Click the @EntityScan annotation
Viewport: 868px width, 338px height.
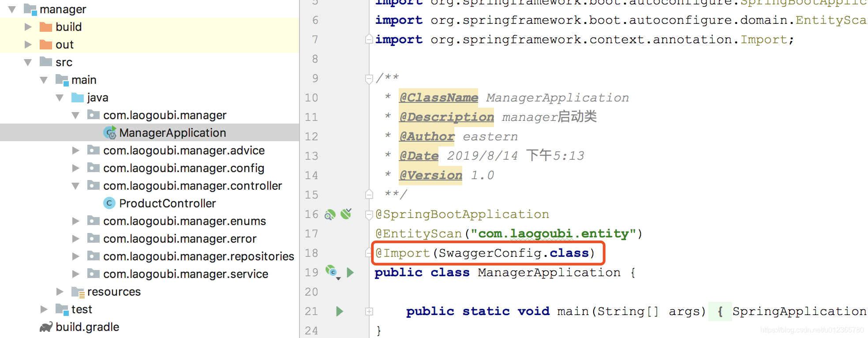click(x=419, y=233)
